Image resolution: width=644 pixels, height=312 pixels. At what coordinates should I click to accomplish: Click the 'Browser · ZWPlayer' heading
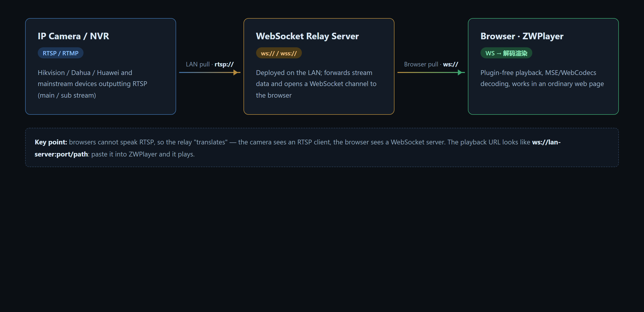pos(522,36)
